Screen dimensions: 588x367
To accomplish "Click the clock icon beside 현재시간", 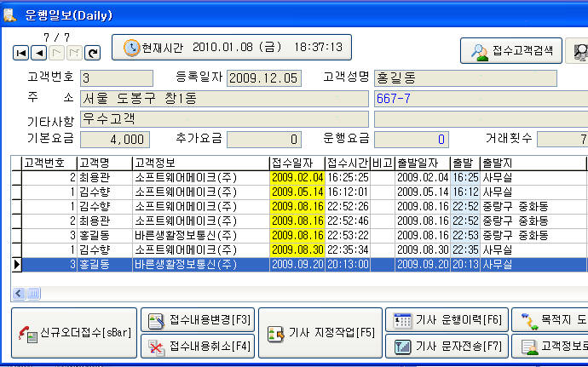I will click(131, 48).
